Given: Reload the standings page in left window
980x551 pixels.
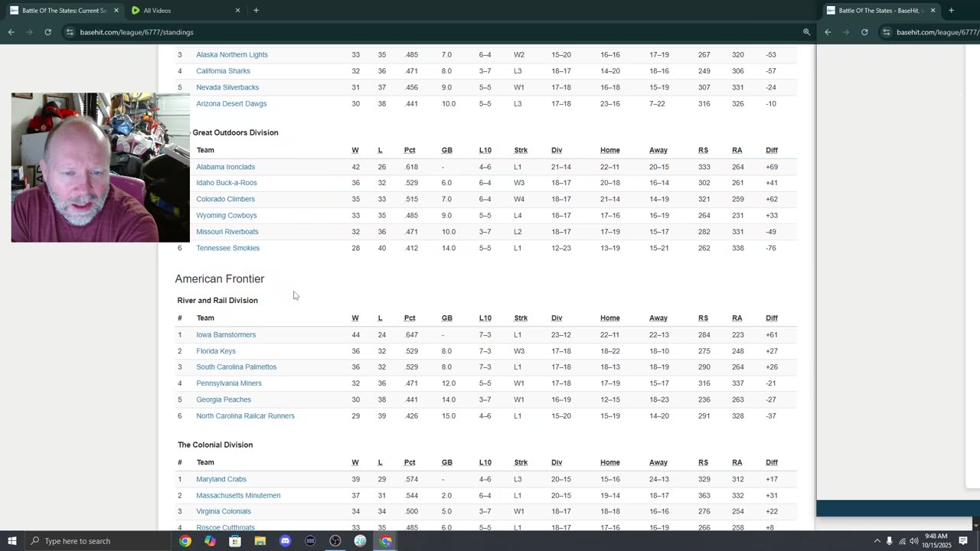Looking at the screenshot, I should click(x=47, y=32).
